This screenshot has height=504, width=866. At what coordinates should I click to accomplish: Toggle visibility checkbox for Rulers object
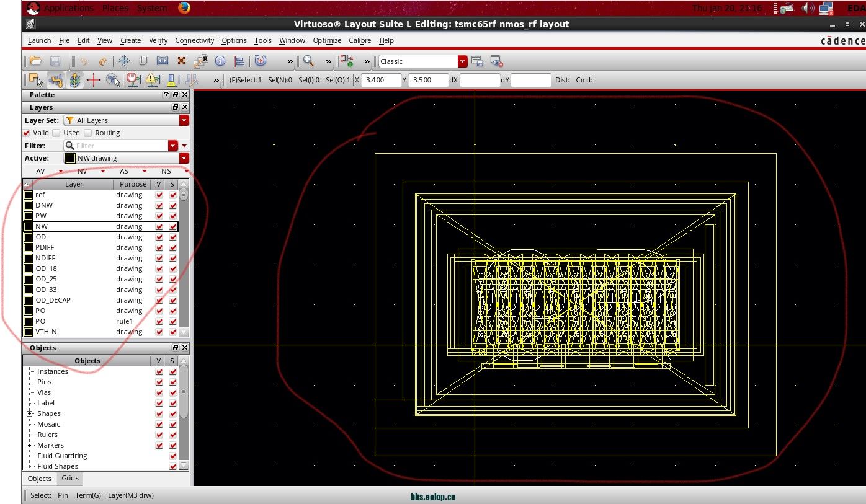[159, 435]
